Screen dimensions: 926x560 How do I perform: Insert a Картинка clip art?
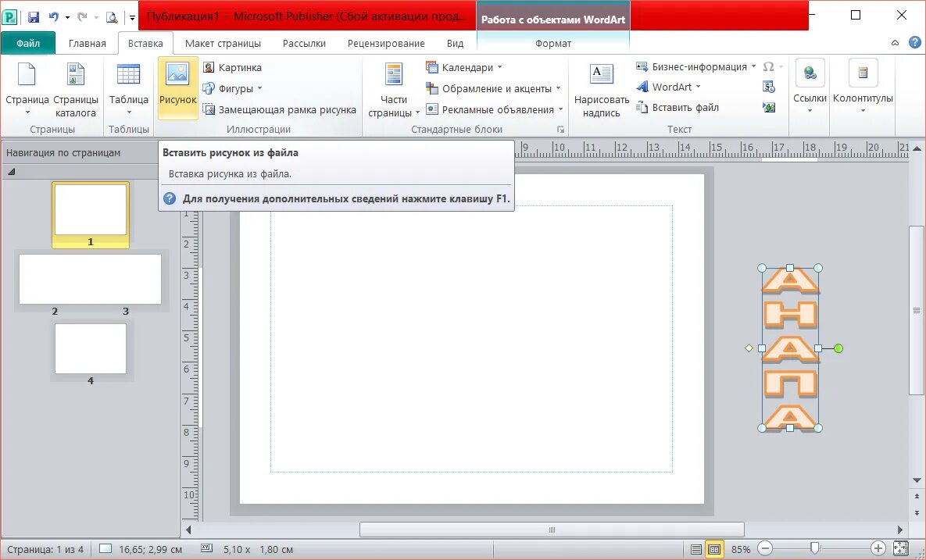coord(232,67)
